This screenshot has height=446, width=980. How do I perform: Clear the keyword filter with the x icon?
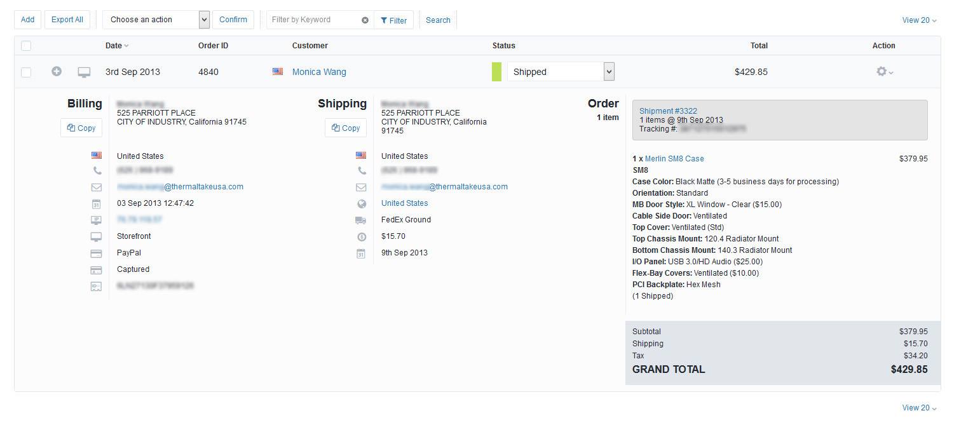pyautogui.click(x=365, y=20)
